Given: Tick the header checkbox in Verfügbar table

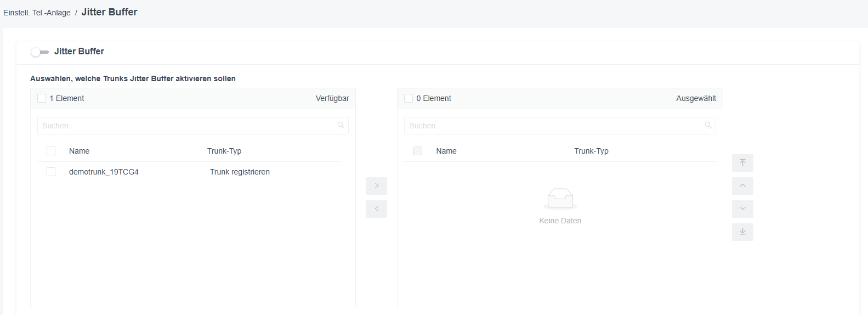Looking at the screenshot, I should pos(51,151).
